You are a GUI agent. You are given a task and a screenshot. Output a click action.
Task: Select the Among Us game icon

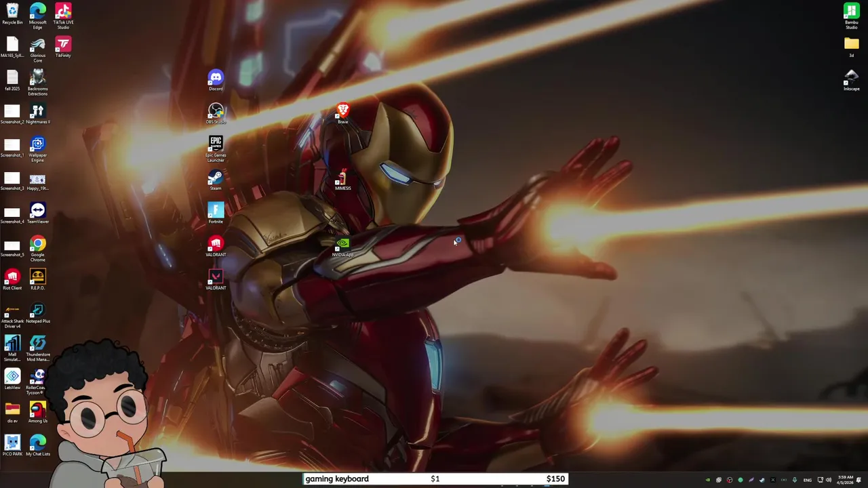(38, 412)
